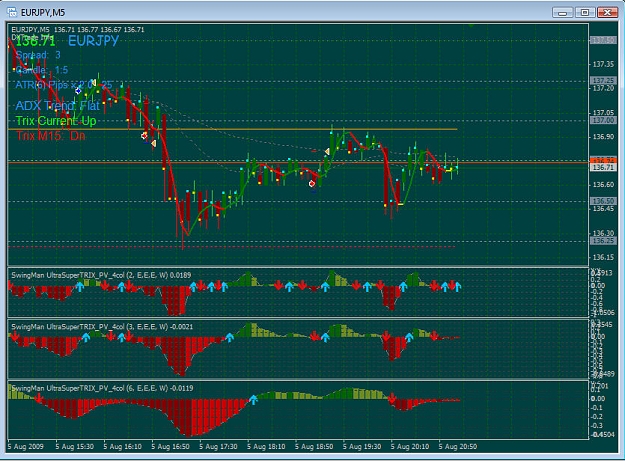Viewport: 625px width, 461px height.
Task: Click the large blue 'EURJPY' symbol label
Action: pos(94,41)
